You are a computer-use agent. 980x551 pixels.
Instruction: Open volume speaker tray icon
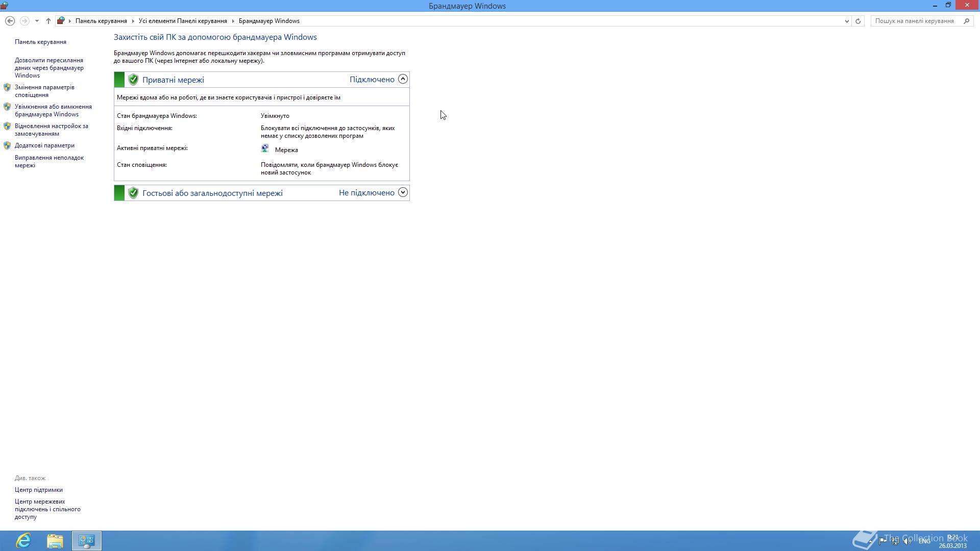coord(908,541)
